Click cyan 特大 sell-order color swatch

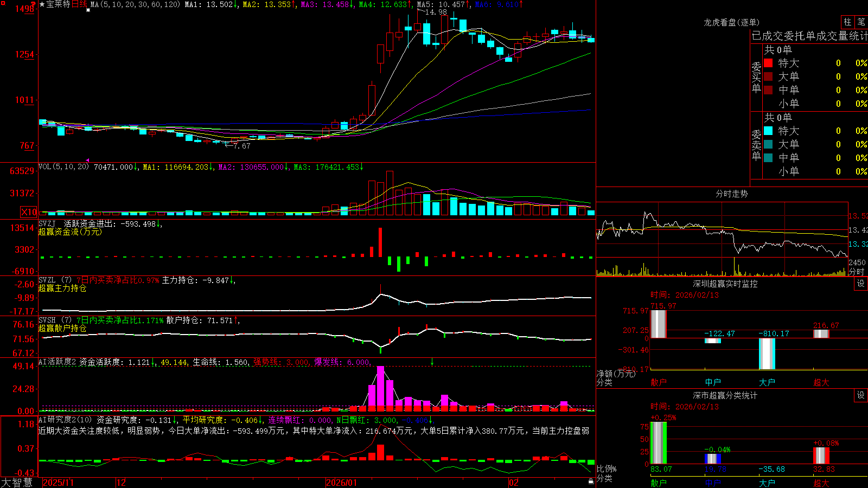[x=768, y=131]
